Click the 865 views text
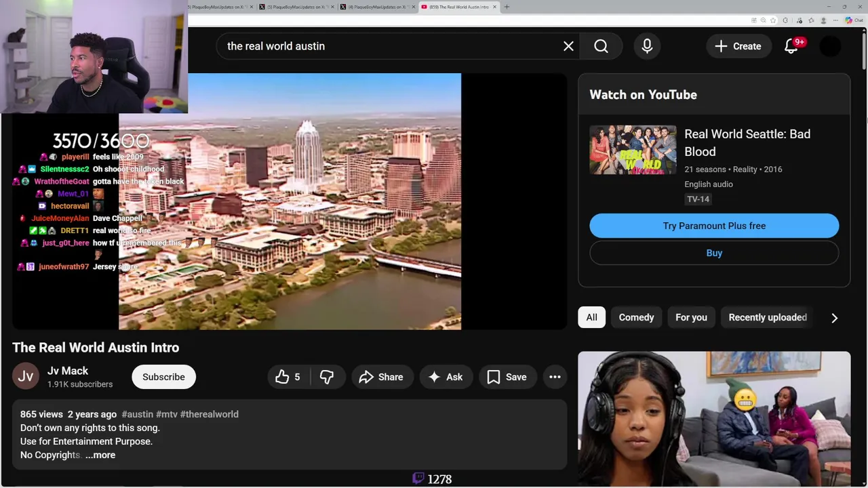 [41, 414]
